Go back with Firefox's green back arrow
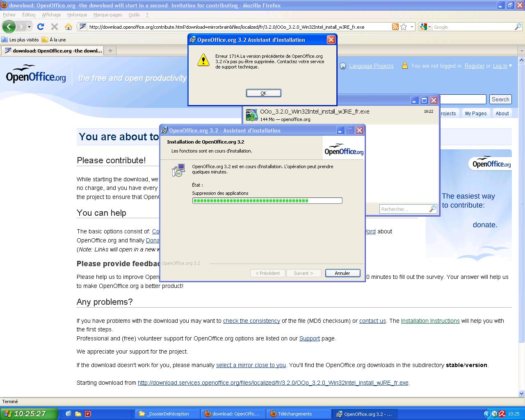This screenshot has width=525, height=420. 9,27
